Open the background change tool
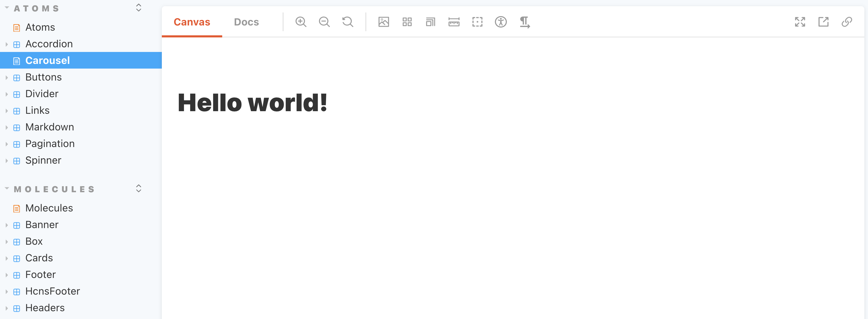868x319 pixels. [x=384, y=22]
